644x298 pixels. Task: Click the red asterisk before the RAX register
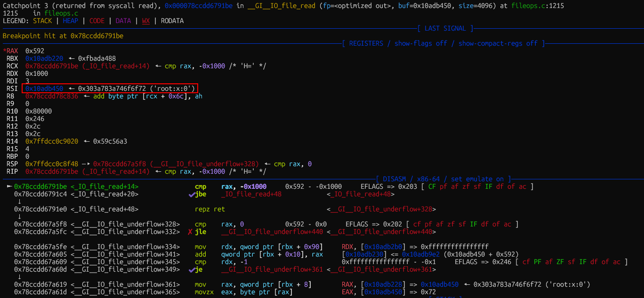click(4, 51)
